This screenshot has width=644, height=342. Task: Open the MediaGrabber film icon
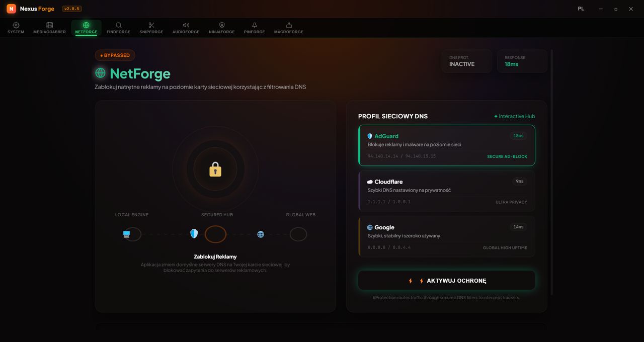(x=49, y=25)
